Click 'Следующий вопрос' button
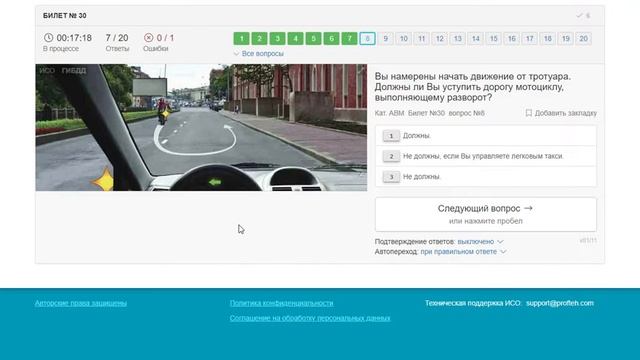Screen dimensions: 640x360 tap(486, 214)
